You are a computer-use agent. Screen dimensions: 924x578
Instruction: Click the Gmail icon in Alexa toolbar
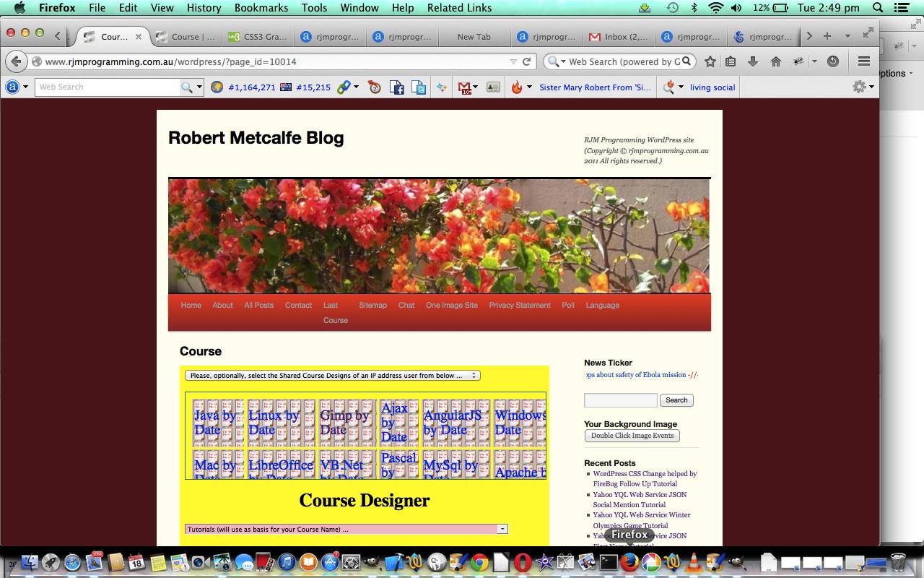coord(464,87)
